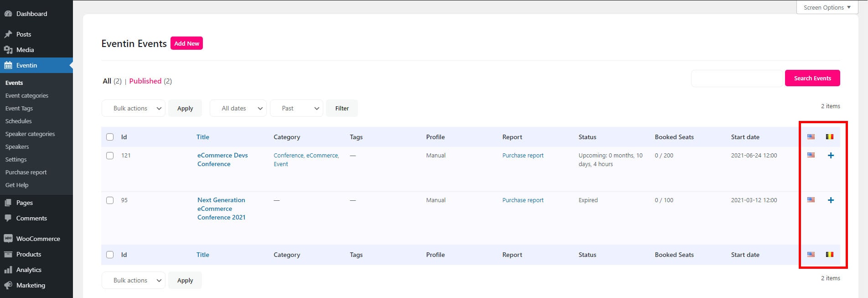Click '0 / 200' booked seats cell
868x298 pixels.
click(664, 155)
